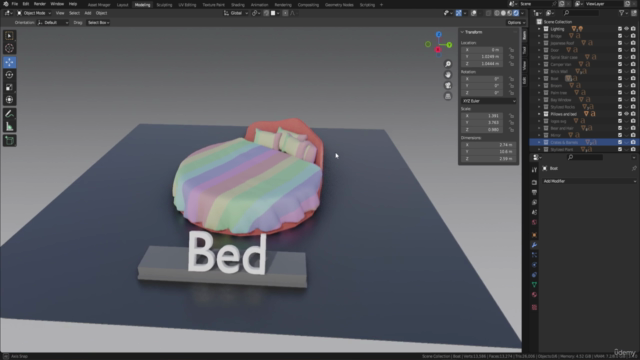Toggle lock on Location X field
Image resolution: width=640 pixels, height=360 pixels.
[511, 50]
